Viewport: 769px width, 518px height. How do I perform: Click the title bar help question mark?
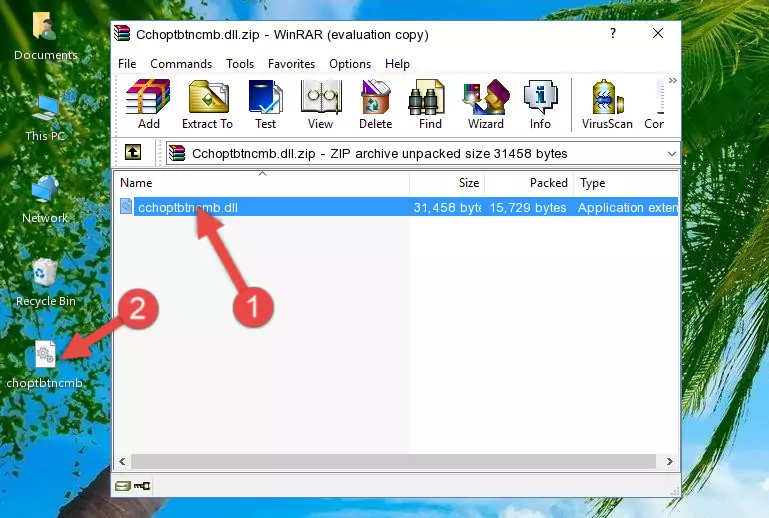(x=613, y=33)
